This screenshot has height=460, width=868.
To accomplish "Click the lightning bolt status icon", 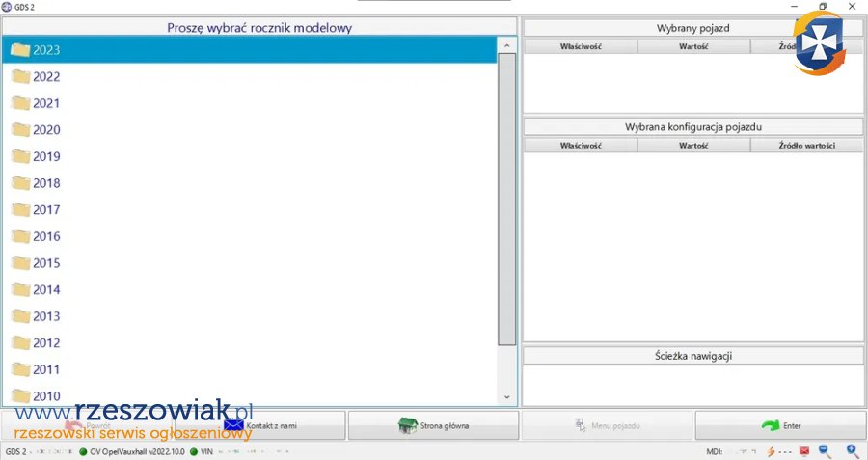I will 770,450.
